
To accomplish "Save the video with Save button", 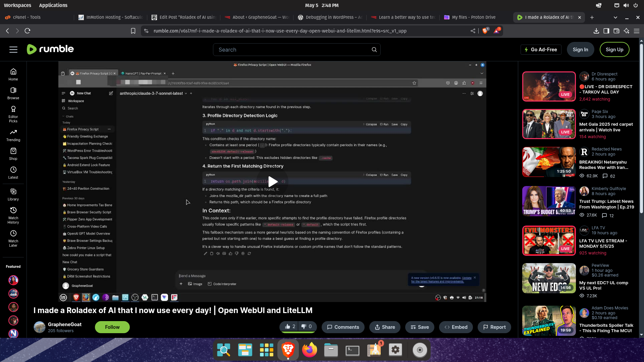I will coord(420,327).
